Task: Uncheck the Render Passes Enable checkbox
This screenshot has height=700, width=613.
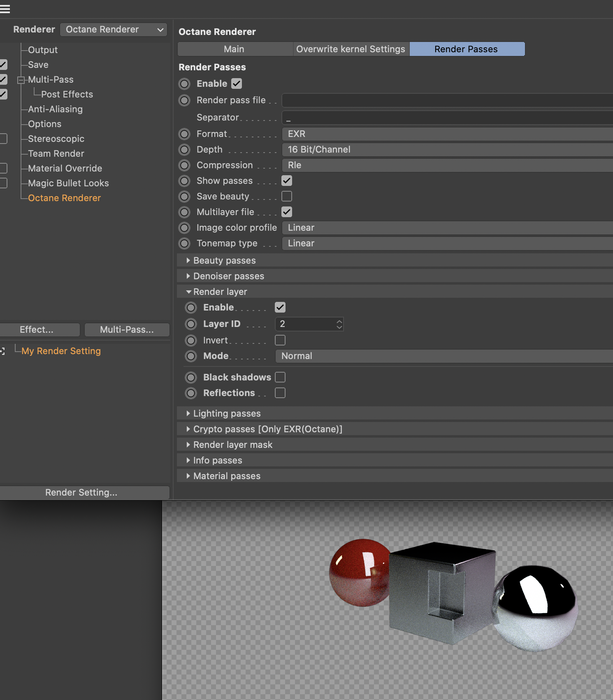Action: 237,83
